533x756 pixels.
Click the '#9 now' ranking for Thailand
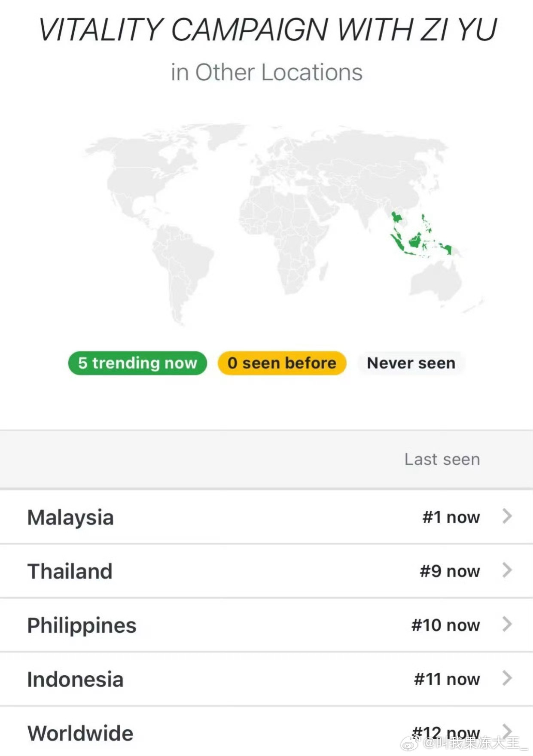pyautogui.click(x=450, y=571)
